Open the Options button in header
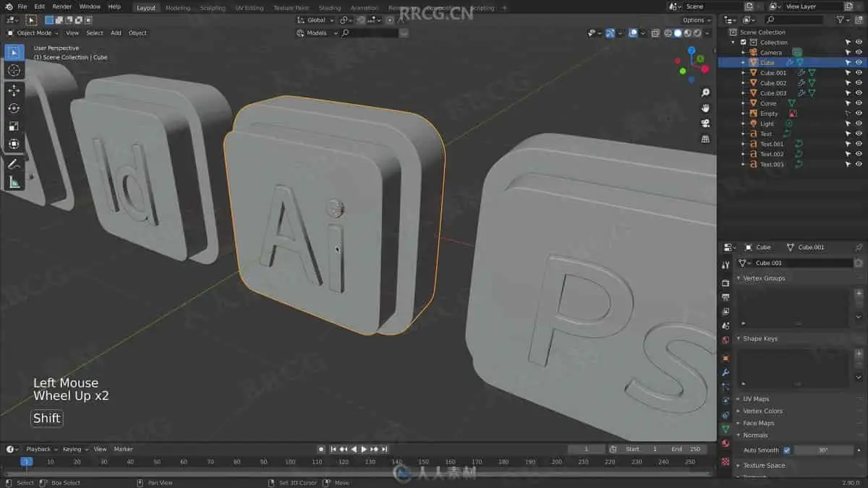 (x=696, y=20)
